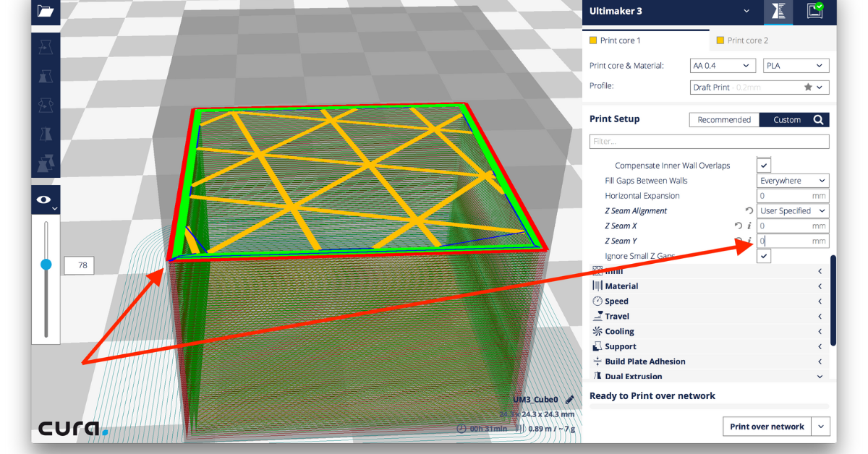Open file using the folder icon

tap(46, 11)
